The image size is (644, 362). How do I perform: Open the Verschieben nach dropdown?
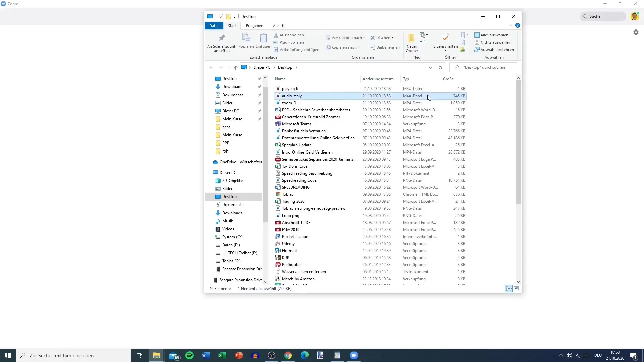pyautogui.click(x=345, y=38)
